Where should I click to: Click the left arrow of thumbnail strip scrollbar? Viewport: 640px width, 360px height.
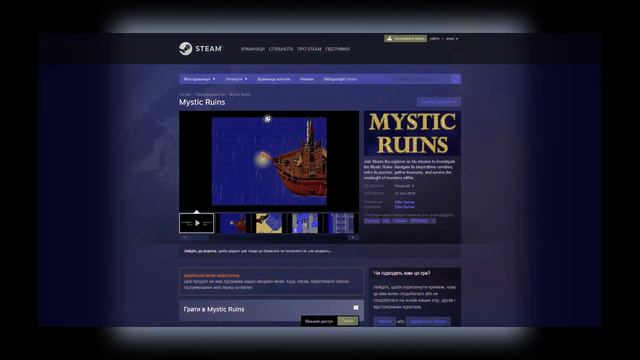coord(184,237)
